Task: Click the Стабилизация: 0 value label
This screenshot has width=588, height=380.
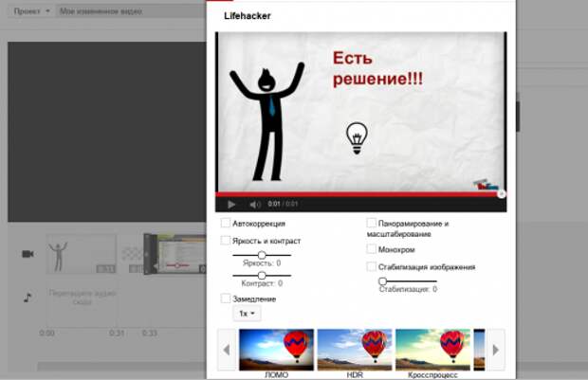Action: [x=408, y=289]
